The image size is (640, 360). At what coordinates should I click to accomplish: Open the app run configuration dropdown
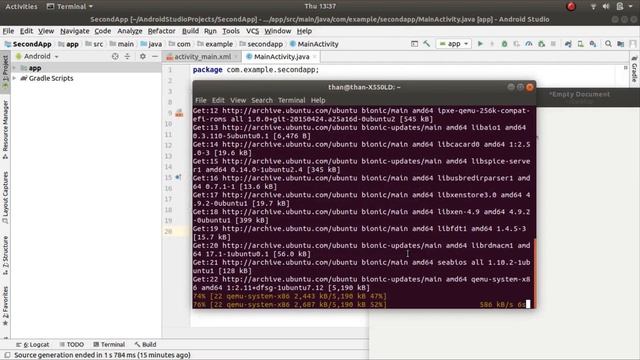tap(454, 44)
